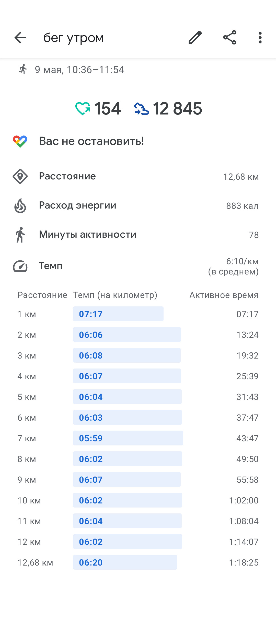Tap the Google Fit heart logo

pyautogui.click(x=20, y=141)
